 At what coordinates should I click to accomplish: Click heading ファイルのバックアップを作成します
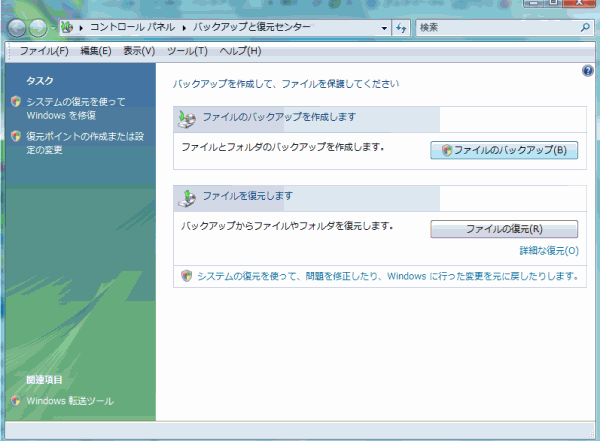pyautogui.click(x=279, y=117)
